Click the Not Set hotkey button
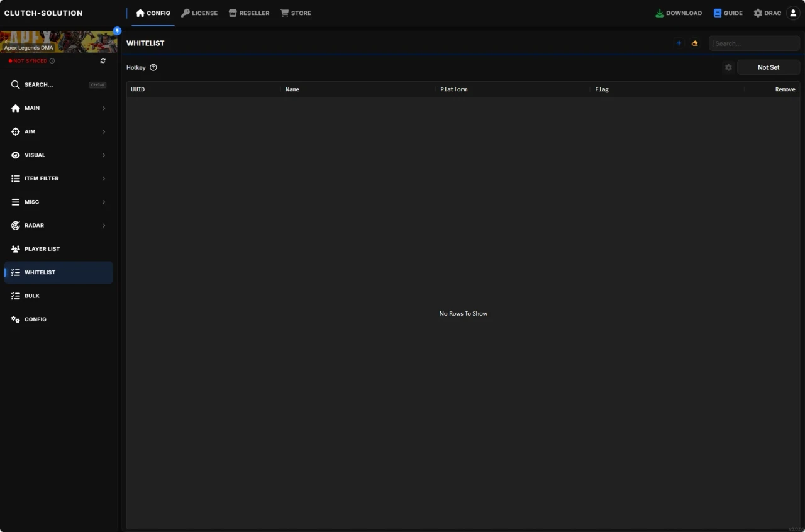 coord(769,67)
